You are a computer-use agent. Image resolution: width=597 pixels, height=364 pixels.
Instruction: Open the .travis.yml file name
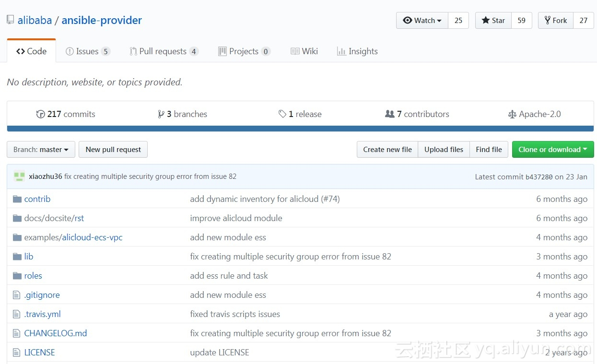pos(43,314)
